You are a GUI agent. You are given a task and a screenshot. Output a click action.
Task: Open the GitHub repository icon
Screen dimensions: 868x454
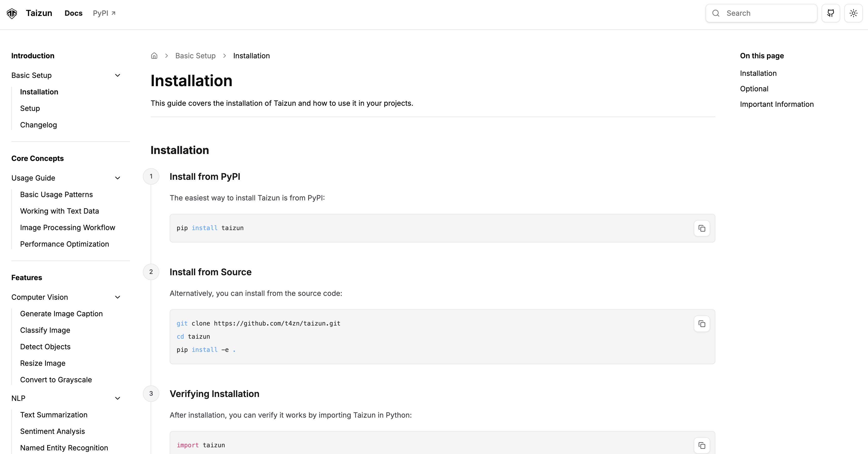tap(831, 13)
